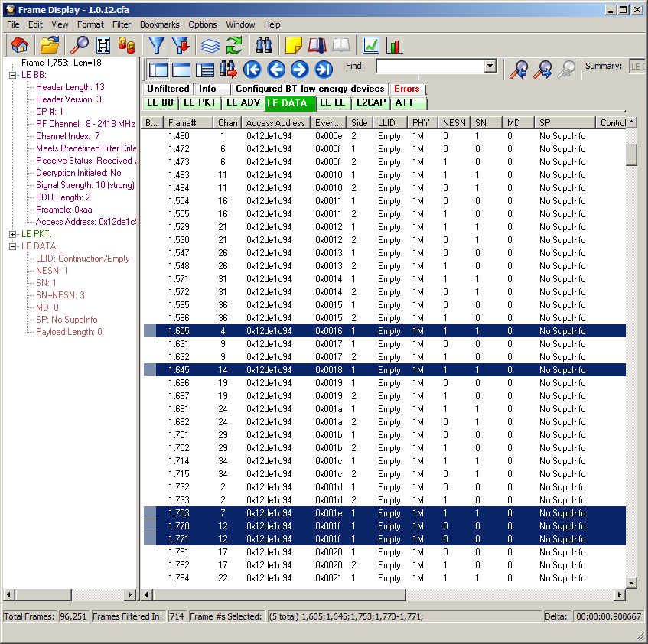Open the Filter menu

[x=122, y=24]
